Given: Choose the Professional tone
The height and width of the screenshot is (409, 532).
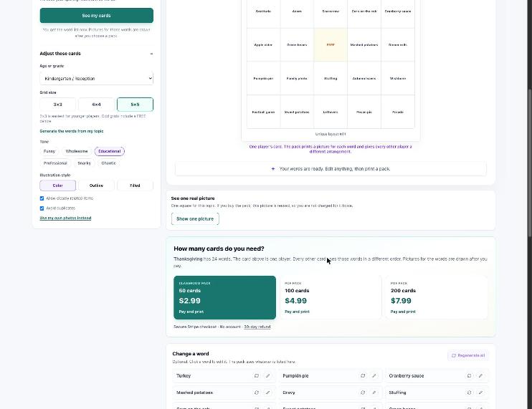Looking at the screenshot, I should [x=55, y=163].
